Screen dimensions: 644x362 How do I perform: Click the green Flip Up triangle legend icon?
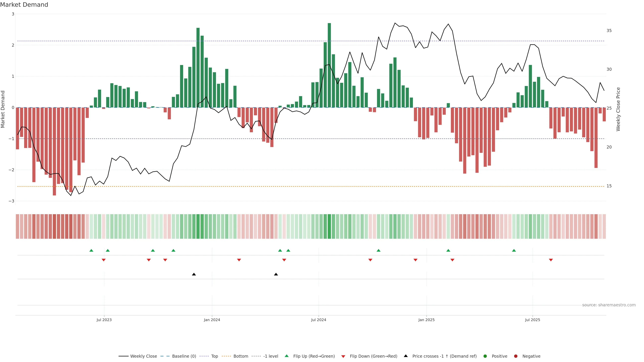click(286, 356)
